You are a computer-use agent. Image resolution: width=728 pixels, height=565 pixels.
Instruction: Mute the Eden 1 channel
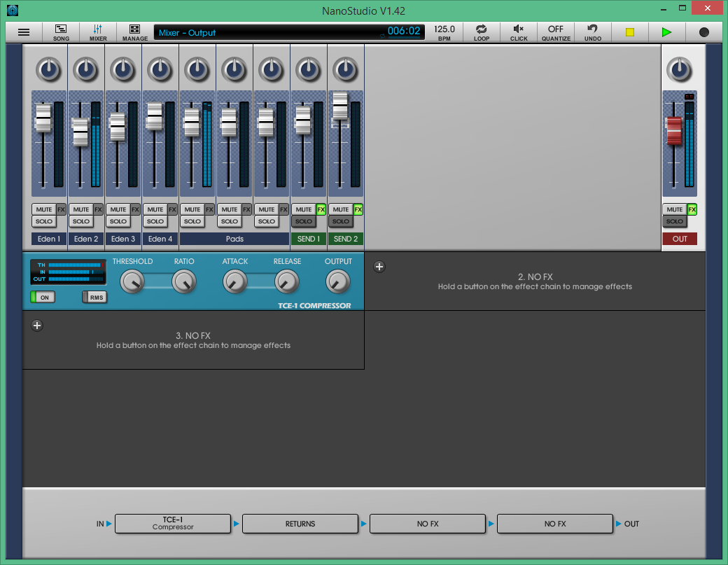pyautogui.click(x=43, y=209)
